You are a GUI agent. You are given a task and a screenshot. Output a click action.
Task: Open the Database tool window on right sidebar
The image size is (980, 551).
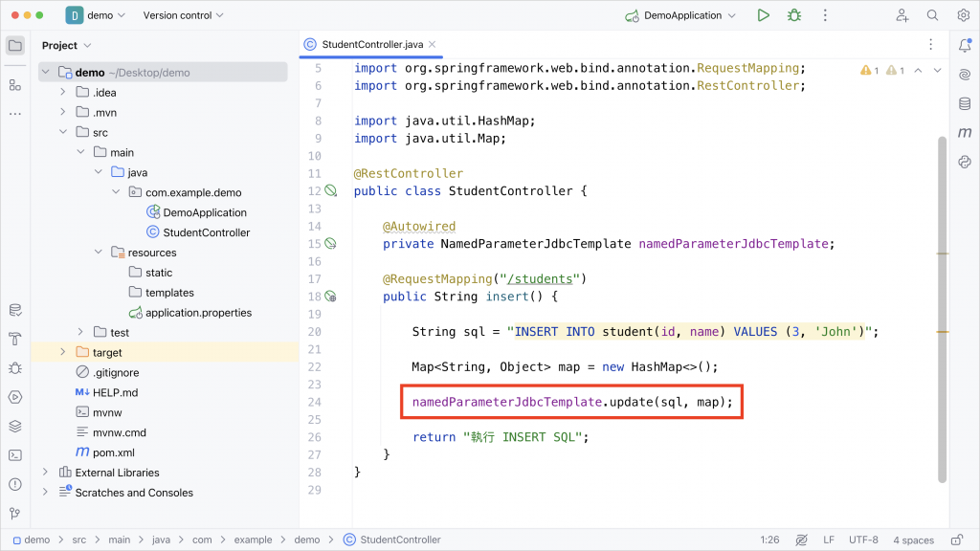(x=965, y=103)
